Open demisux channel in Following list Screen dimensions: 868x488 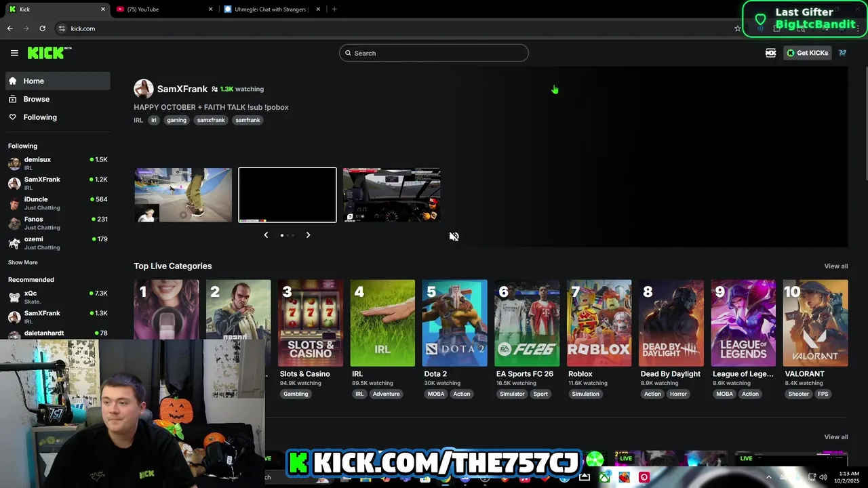point(58,163)
